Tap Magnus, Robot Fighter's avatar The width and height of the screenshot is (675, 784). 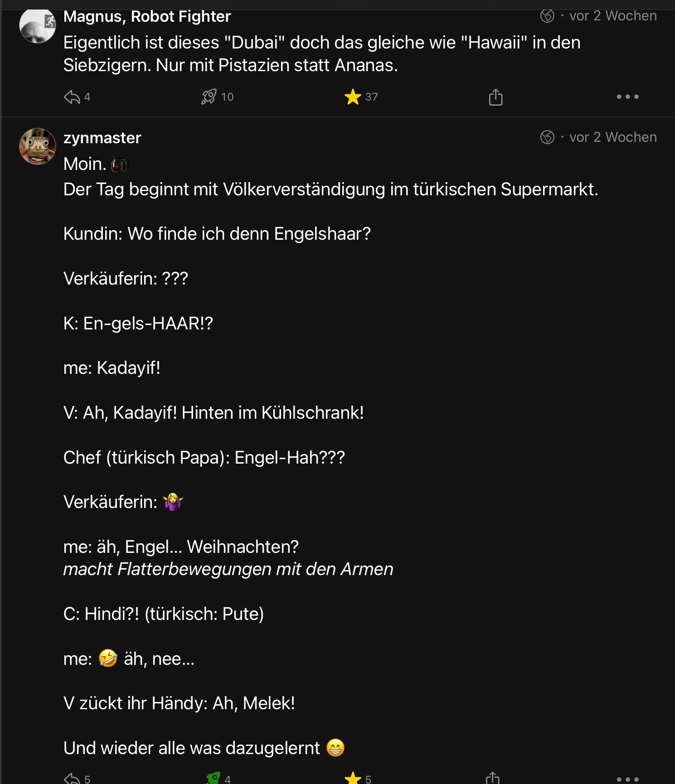tap(37, 25)
